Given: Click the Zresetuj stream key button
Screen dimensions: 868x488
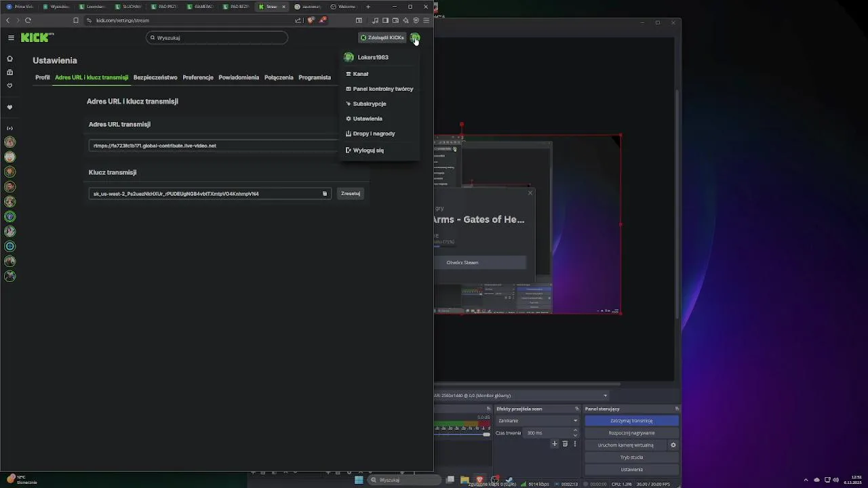Looking at the screenshot, I should (351, 194).
